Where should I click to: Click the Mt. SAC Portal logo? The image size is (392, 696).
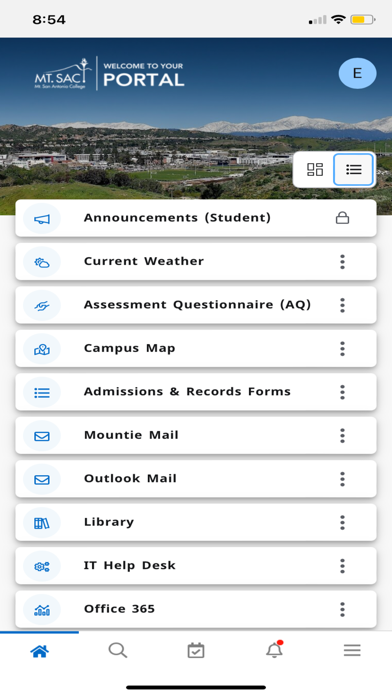click(109, 74)
